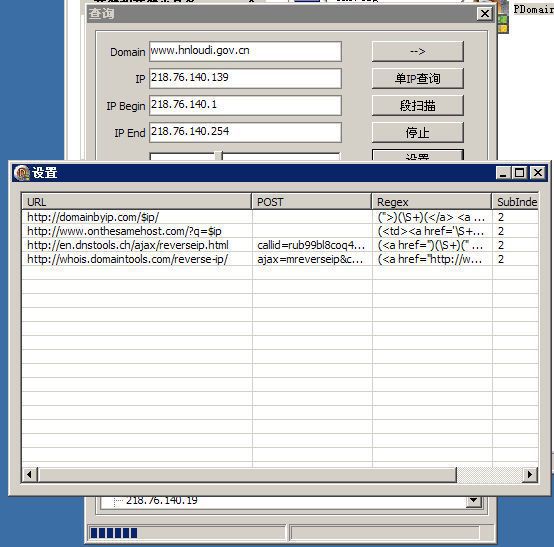The image size is (554, 547).
Task: Click the horizontal scrollbar right arrow
Action: [530, 475]
